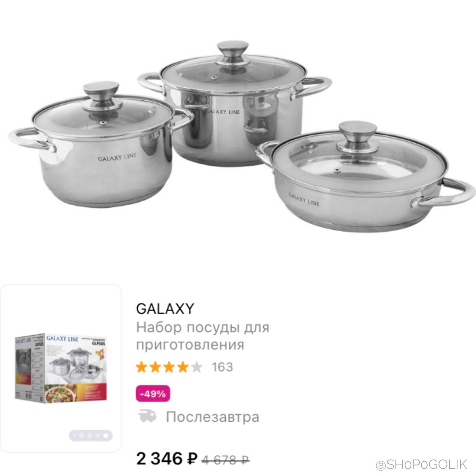This screenshot has width=476, height=476.
Task: Click the @SHoPoGOLIK watermark
Action: (x=421, y=464)
